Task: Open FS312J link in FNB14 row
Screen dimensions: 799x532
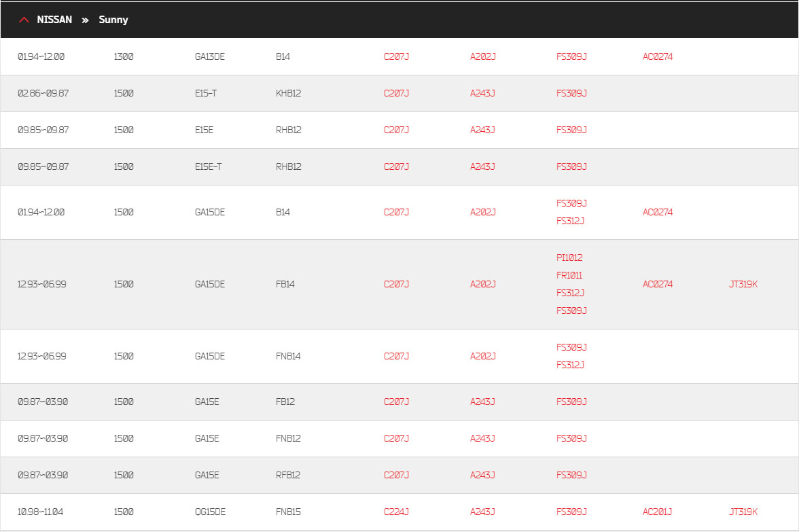Action: (570, 365)
